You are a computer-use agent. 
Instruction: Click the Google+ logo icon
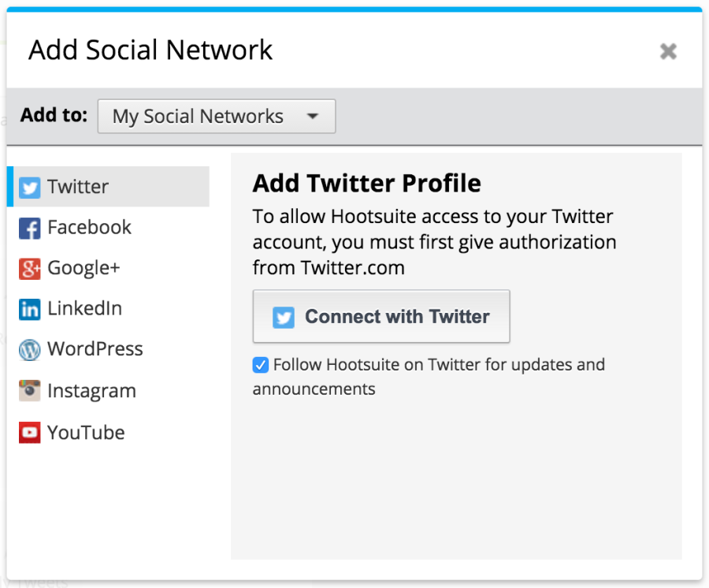[x=30, y=269]
